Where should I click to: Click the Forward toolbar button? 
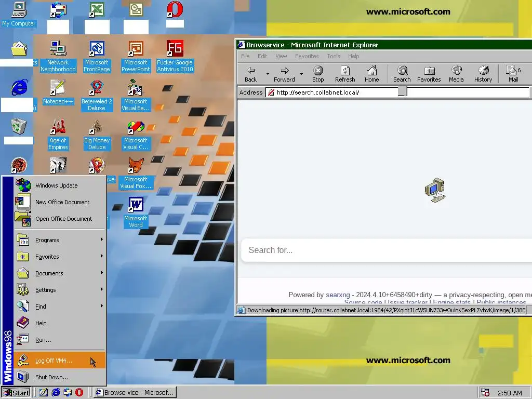284,74
